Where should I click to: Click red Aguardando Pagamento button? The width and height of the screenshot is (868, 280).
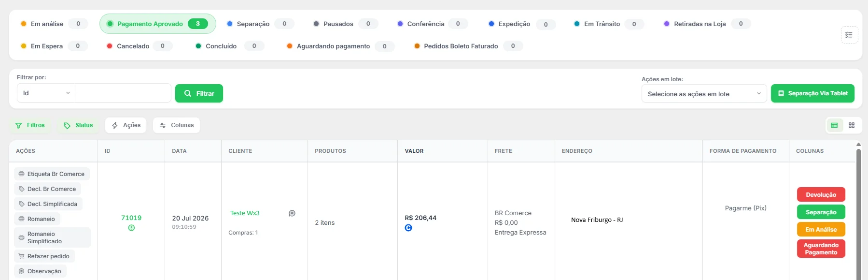coord(821,249)
